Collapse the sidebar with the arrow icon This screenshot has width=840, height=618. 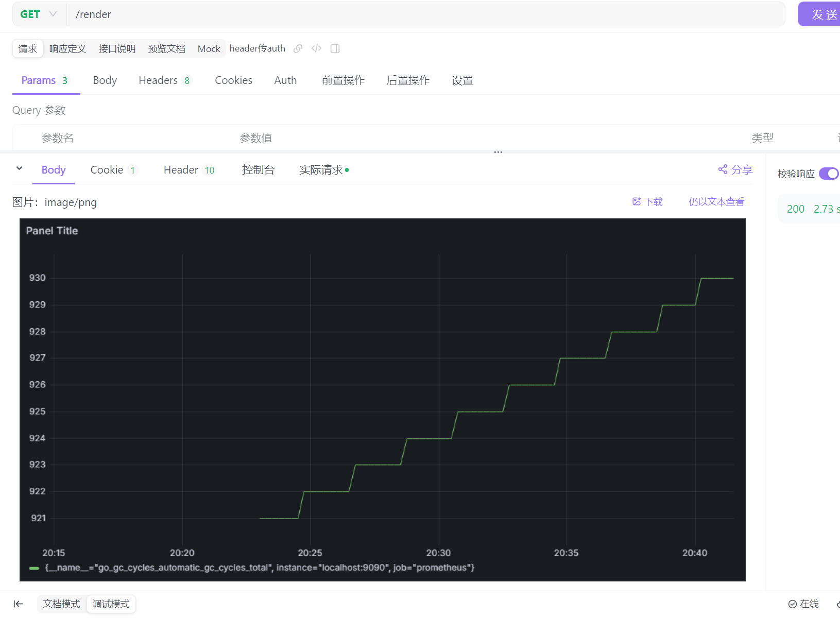[18, 604]
